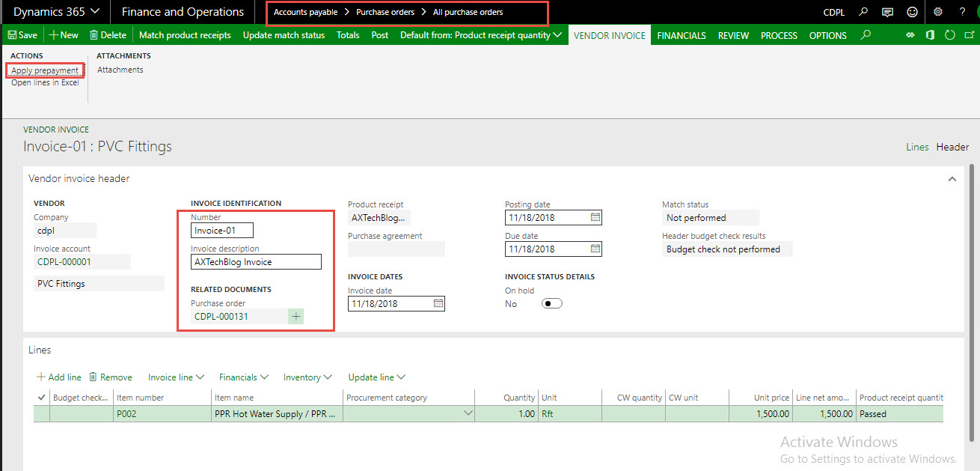Screen dimensions: 980x471
Task: Open Default from: Product receipt quantity dropdown
Action: click(481, 35)
